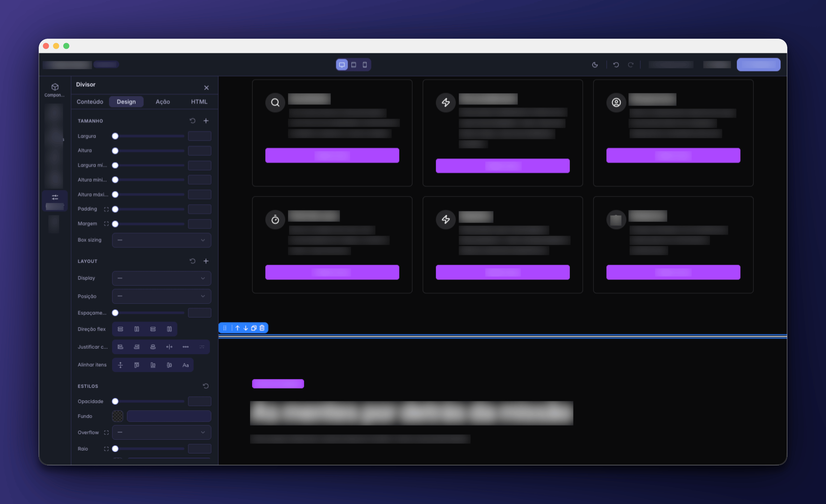Open the HTML tab

click(199, 102)
